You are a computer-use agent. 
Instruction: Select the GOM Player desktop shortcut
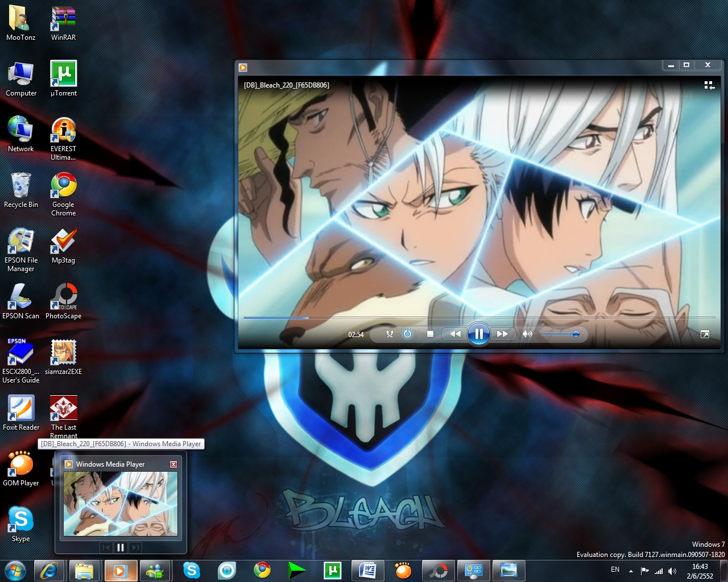[21, 469]
